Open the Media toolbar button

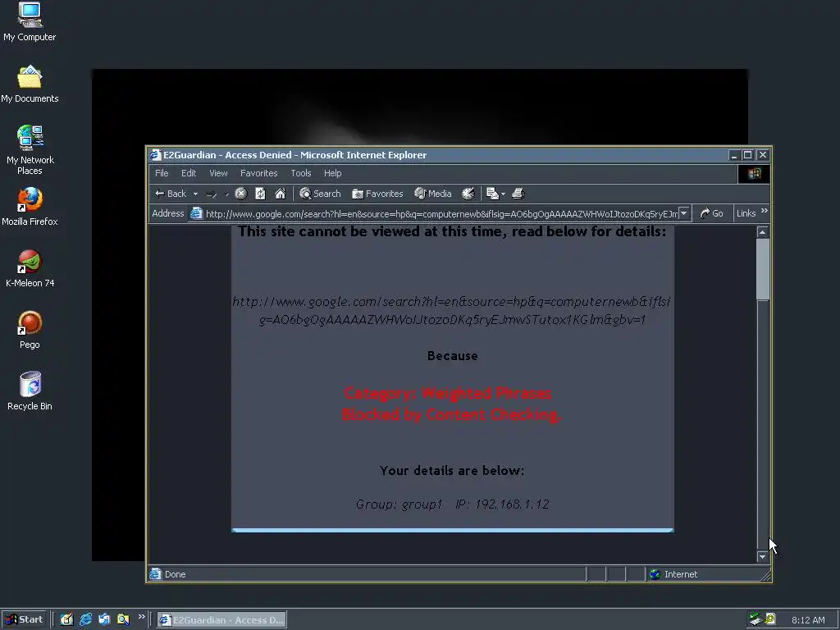[x=433, y=194]
